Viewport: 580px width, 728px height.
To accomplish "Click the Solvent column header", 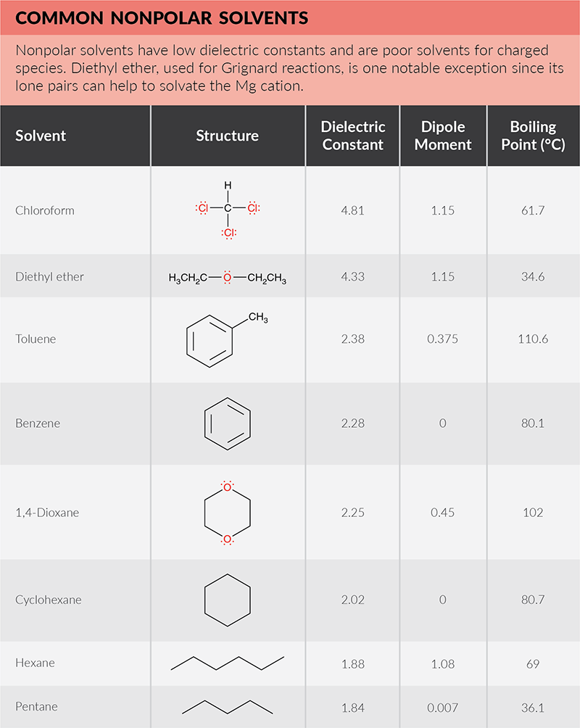I will tap(41, 136).
